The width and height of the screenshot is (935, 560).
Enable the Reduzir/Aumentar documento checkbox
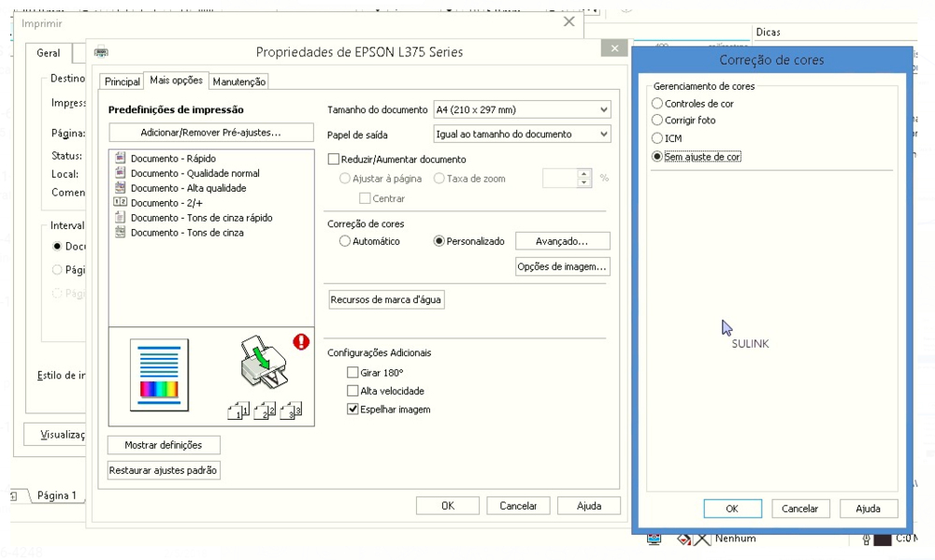[x=334, y=159]
